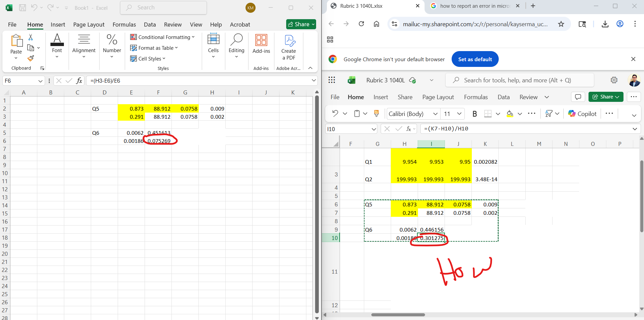Open Add-ins from desktop Excel ribbon

pos(261,44)
